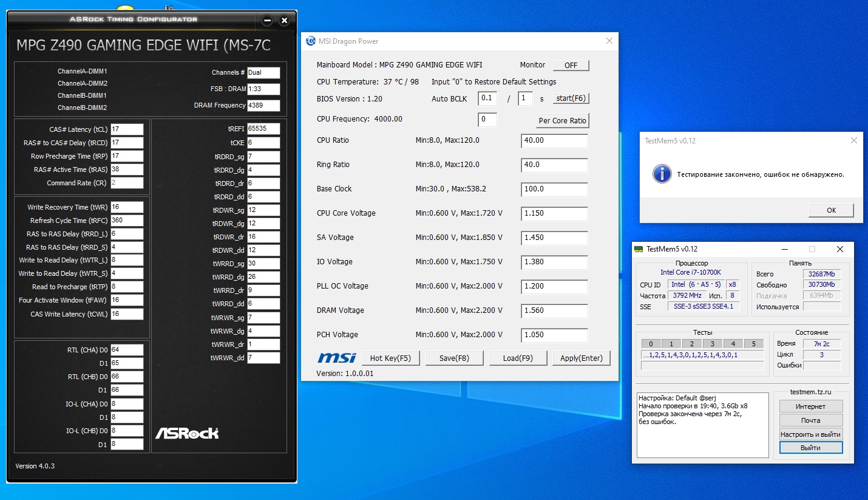Screen dimensions: 868x500
Task: Focus the PLL OC Voltage input field
Action: tap(554, 287)
